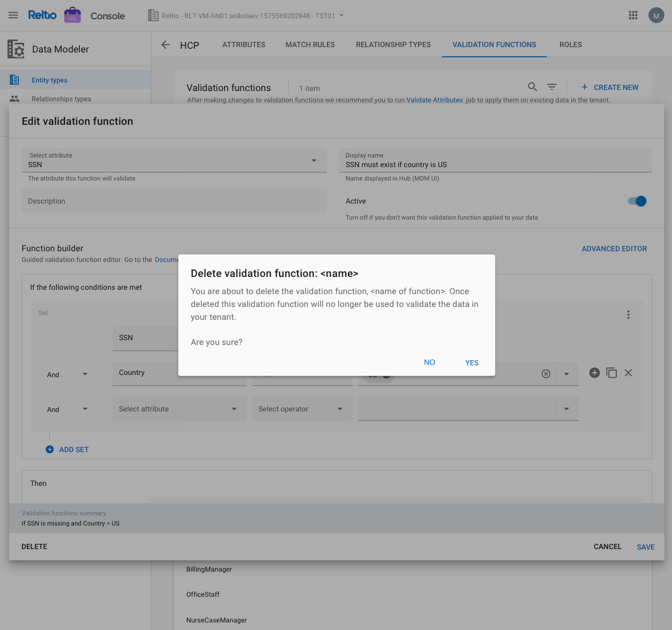Open the hamburger navigation menu
This screenshot has height=630, width=672.
coord(13,16)
